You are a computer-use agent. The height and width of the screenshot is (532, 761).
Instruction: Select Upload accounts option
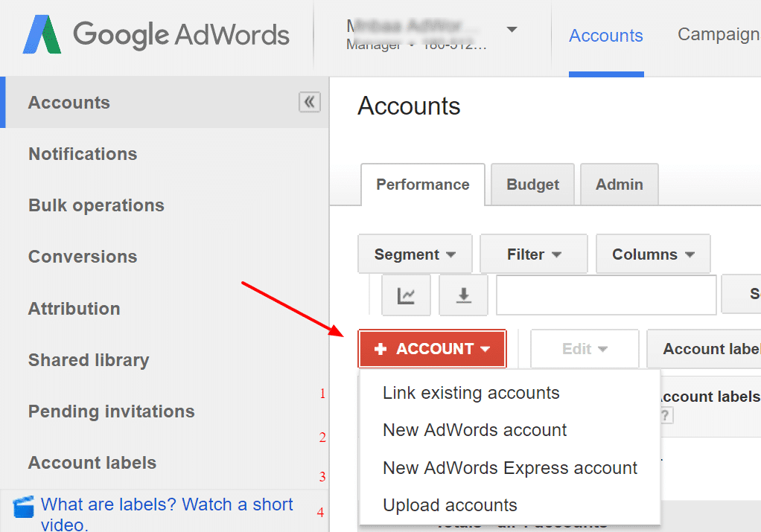pyautogui.click(x=450, y=505)
